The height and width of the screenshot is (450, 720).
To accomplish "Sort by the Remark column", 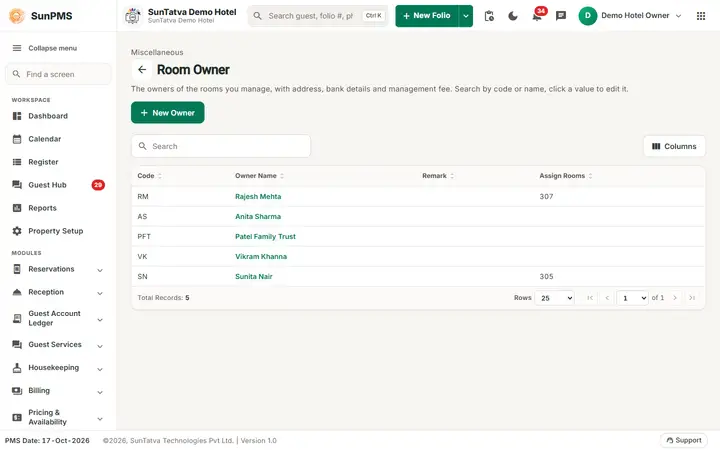I will (438, 176).
